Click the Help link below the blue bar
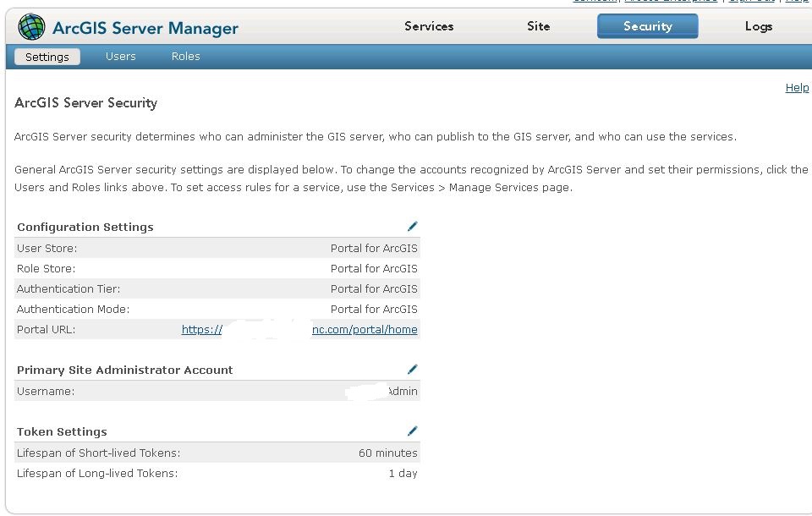Screen dimensions: 812x516 [x=797, y=88]
